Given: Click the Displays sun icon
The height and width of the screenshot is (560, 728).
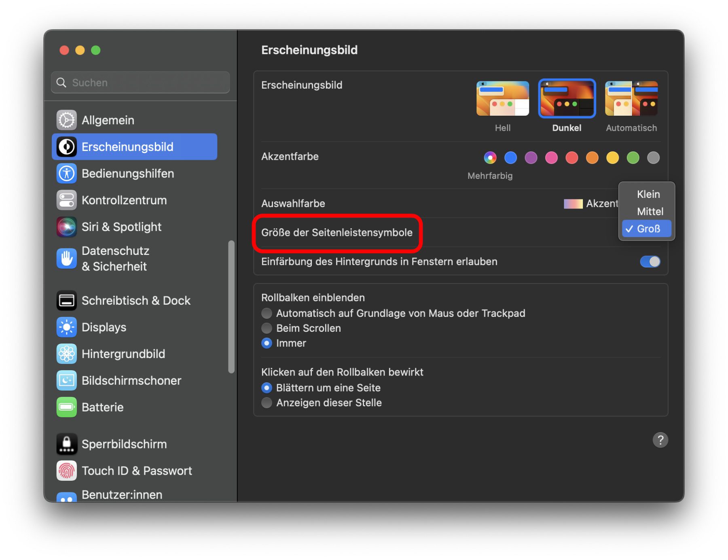Looking at the screenshot, I should (66, 327).
